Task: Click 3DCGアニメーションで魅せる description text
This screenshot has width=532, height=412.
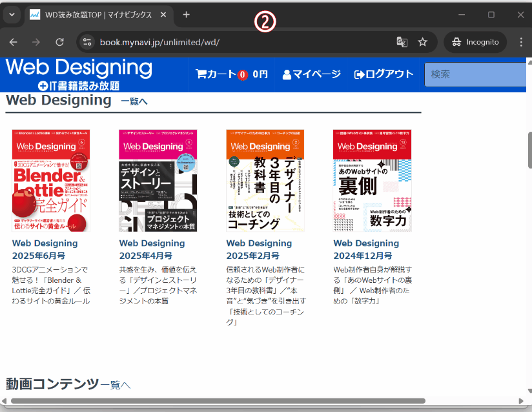Action: pos(51,285)
